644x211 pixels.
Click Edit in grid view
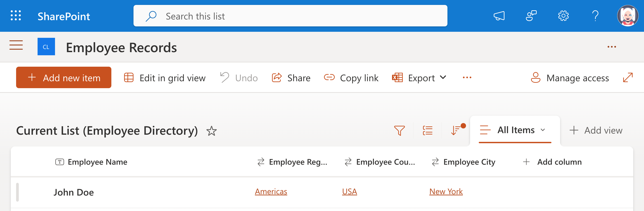coord(165,78)
